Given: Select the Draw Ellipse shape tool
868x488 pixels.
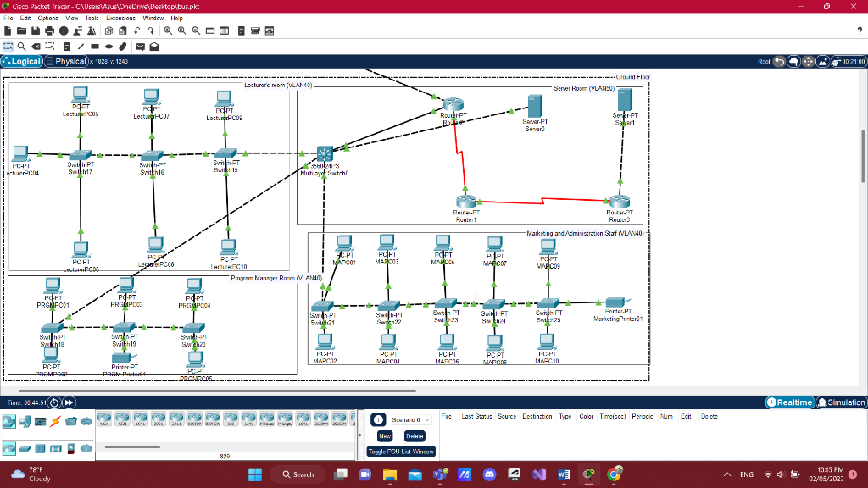Looking at the screenshot, I should point(108,47).
